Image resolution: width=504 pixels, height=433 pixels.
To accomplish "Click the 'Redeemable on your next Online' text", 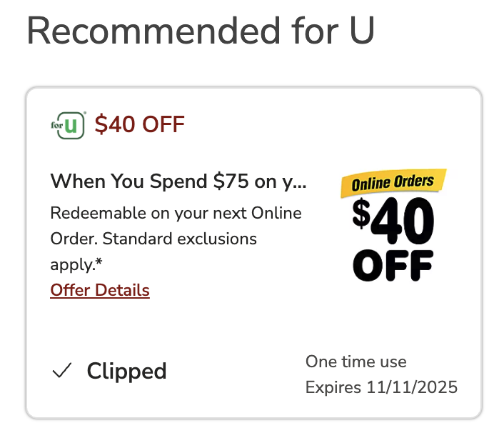I will (x=176, y=213).
